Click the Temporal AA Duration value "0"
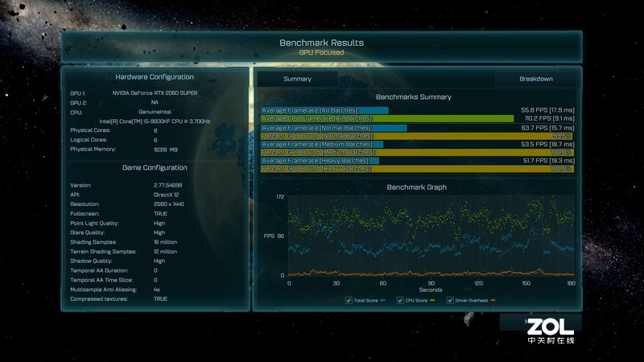The image size is (644, 362). 155,270
